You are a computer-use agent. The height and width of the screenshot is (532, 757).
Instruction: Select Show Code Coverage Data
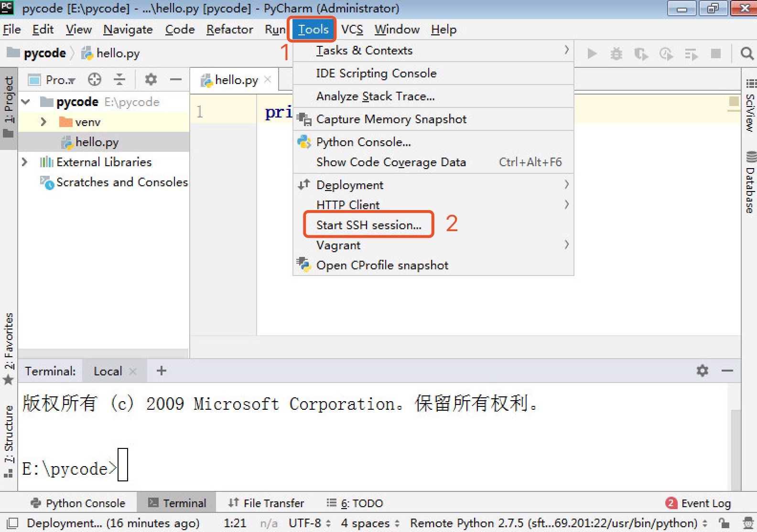(433, 162)
